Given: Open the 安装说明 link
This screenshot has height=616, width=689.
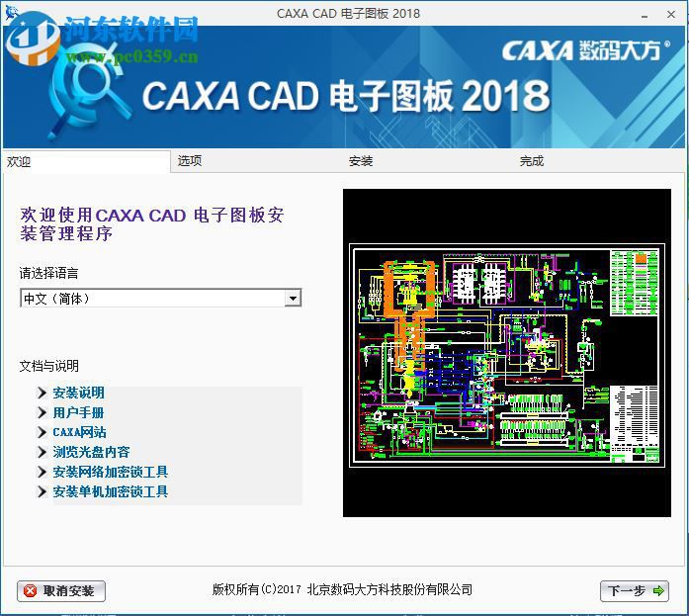Looking at the screenshot, I should tap(79, 393).
